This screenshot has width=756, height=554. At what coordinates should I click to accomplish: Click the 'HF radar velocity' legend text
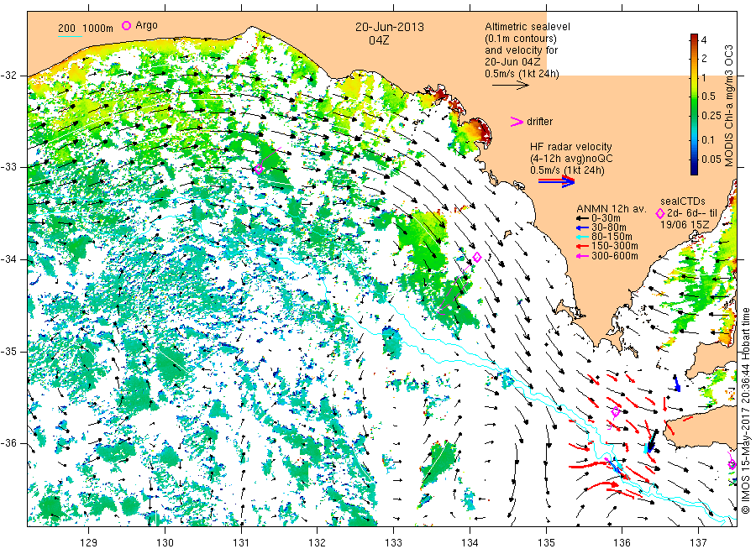[571, 146]
